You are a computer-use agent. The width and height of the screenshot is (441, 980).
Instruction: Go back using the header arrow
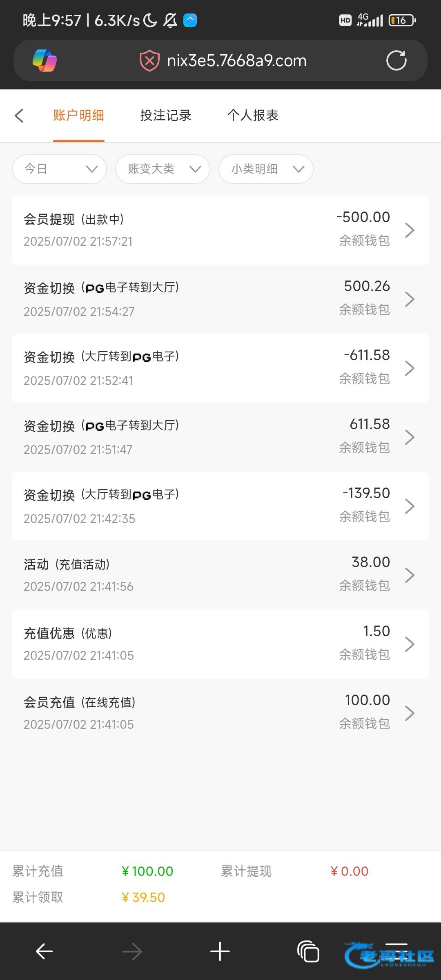(x=19, y=116)
